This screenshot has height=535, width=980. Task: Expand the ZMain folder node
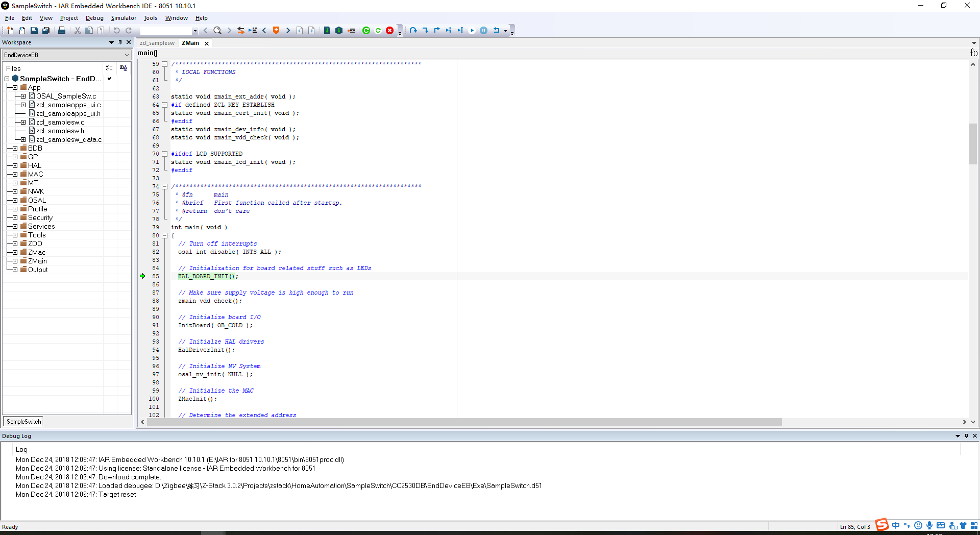(x=15, y=261)
